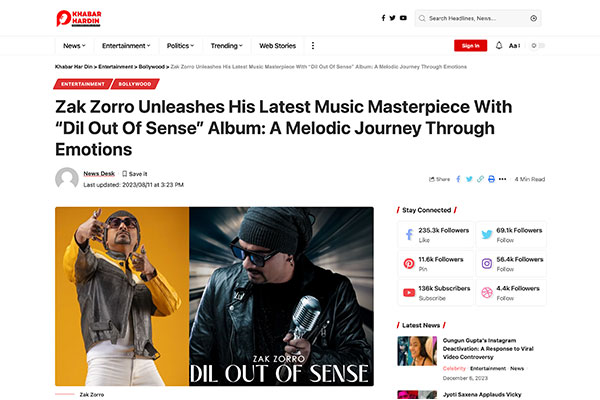Click the red Sign In button
Image resolution: width=600 pixels, height=400 pixels.
pyautogui.click(x=470, y=46)
